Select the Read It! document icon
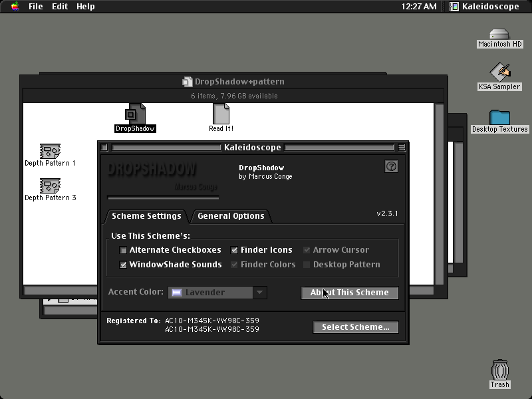 (x=221, y=118)
